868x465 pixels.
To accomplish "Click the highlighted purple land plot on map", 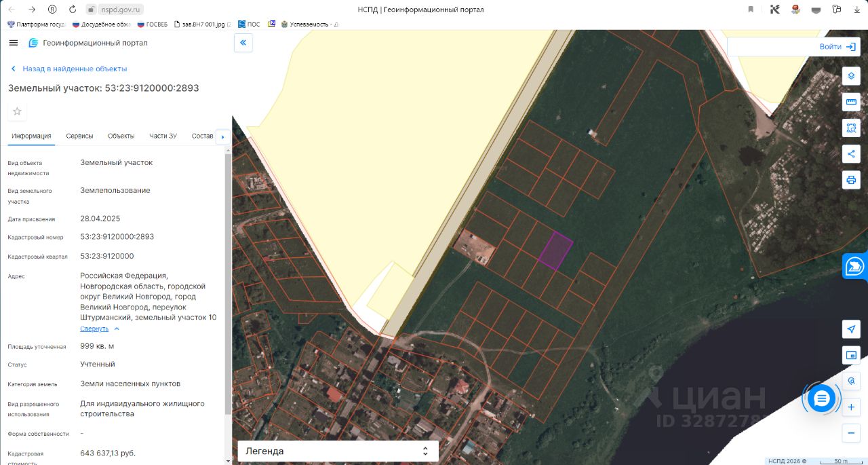I will 555,251.
